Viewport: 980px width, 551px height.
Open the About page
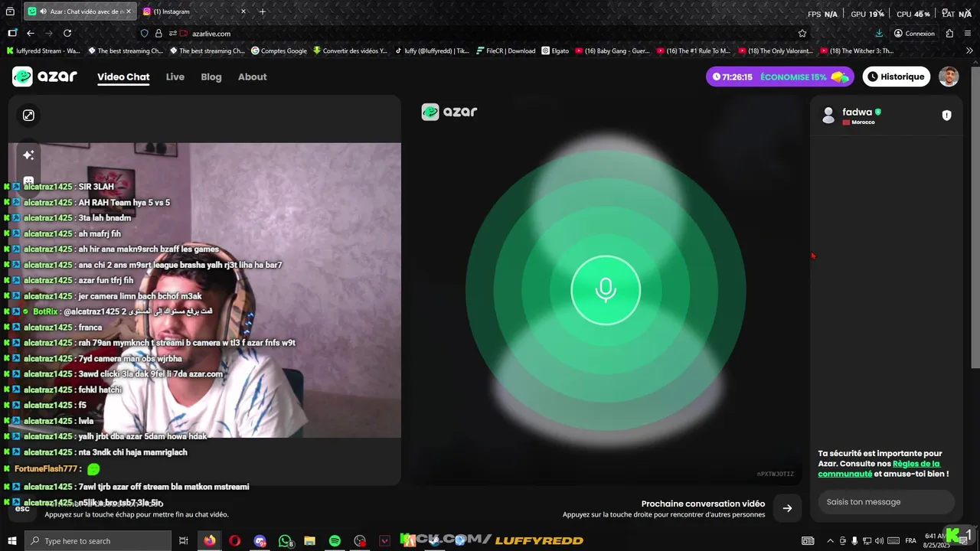253,77
